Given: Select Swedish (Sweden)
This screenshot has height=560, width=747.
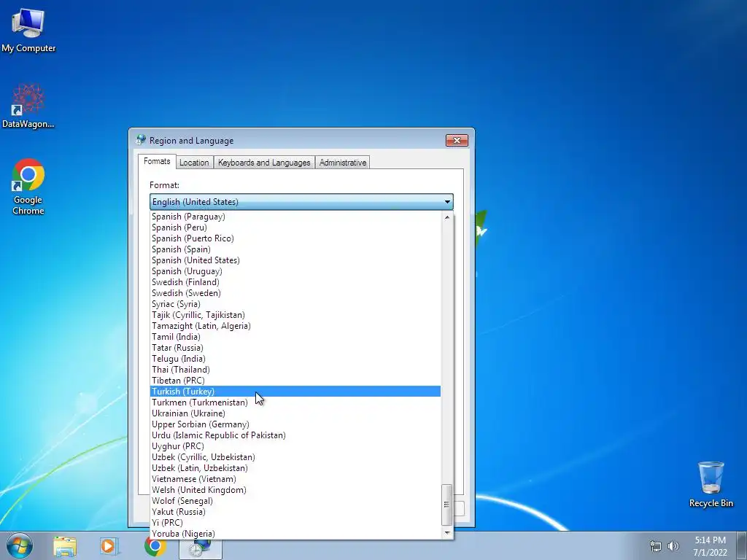Looking at the screenshot, I should pos(295,293).
